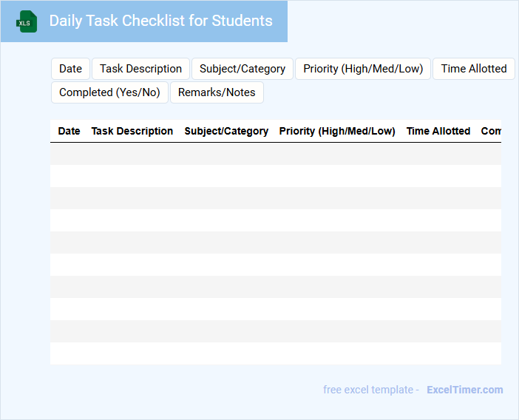Open the ExcelTimer.com link
The height and width of the screenshot is (420, 519).
click(464, 390)
